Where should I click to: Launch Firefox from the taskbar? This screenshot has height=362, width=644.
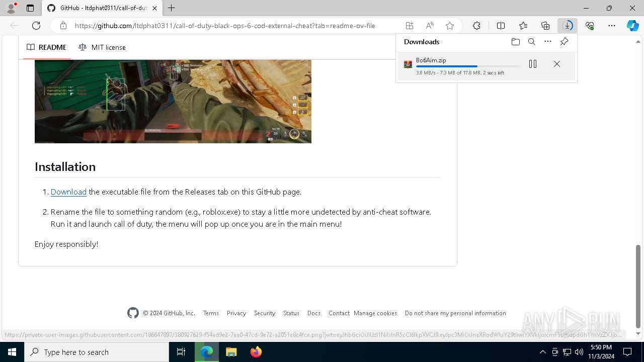[256, 352]
